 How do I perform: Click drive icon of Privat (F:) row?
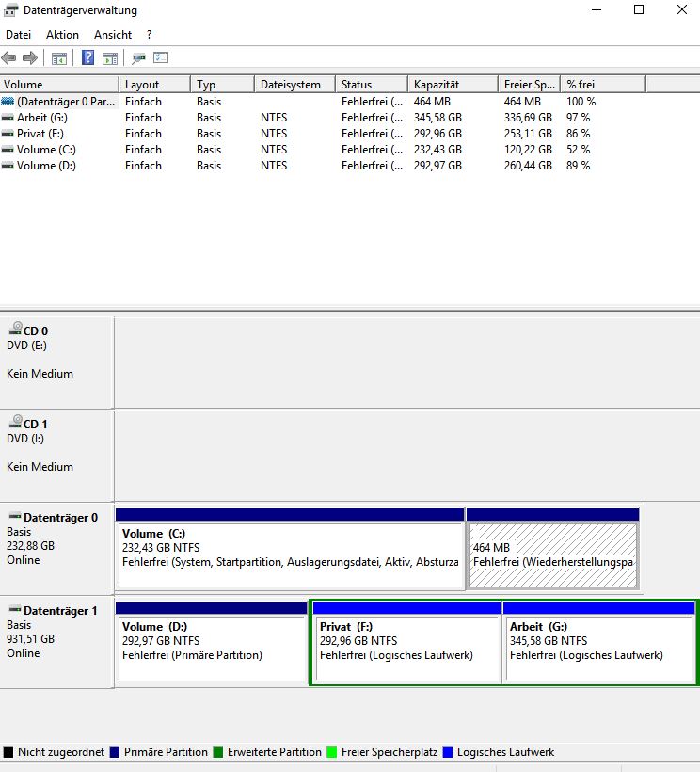8,134
